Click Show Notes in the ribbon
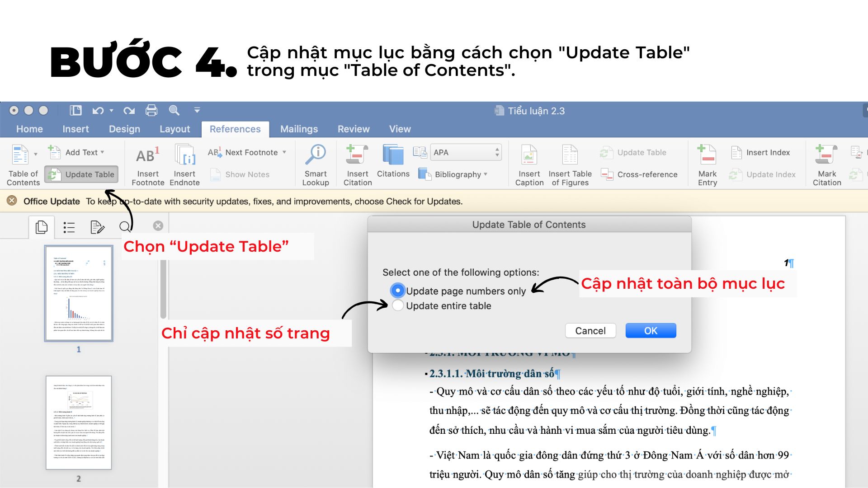Viewport: 868px width, 488px height. (240, 174)
